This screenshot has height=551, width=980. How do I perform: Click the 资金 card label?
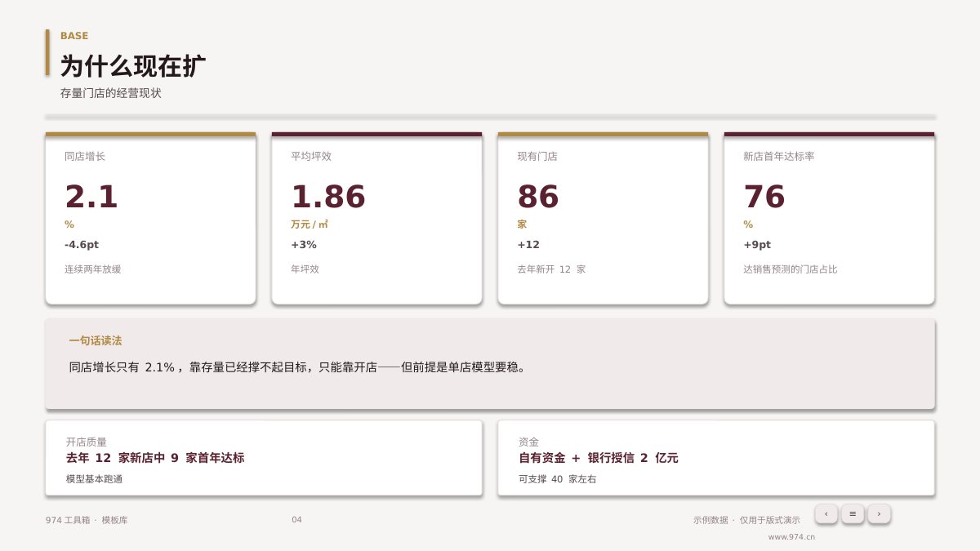528,442
